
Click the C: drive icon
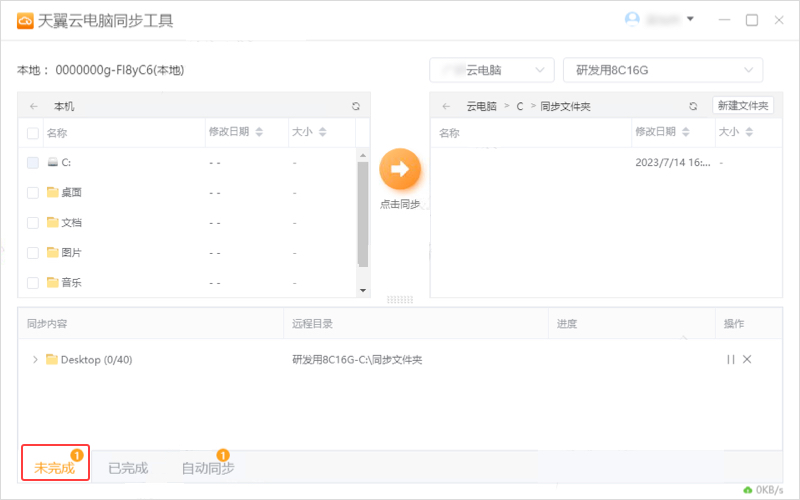[x=53, y=162]
